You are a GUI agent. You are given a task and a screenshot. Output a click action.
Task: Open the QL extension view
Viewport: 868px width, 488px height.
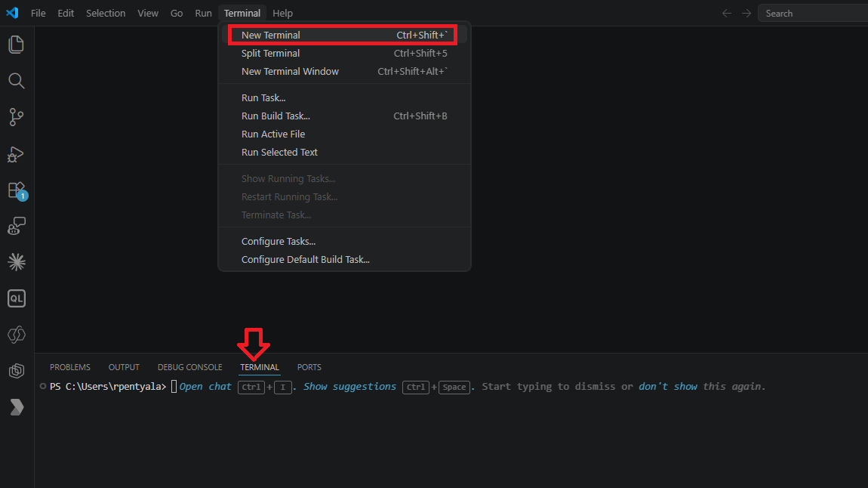(x=17, y=298)
